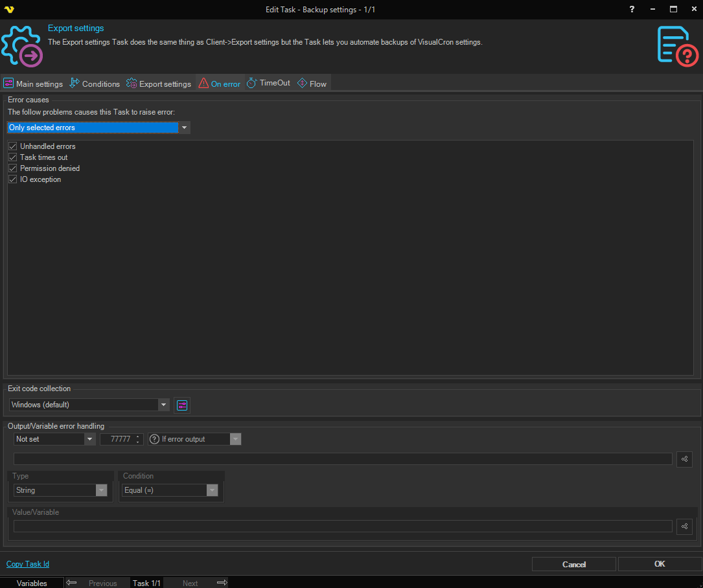Open the Not set error handling dropdown
This screenshot has height=588, width=703.
click(x=89, y=439)
